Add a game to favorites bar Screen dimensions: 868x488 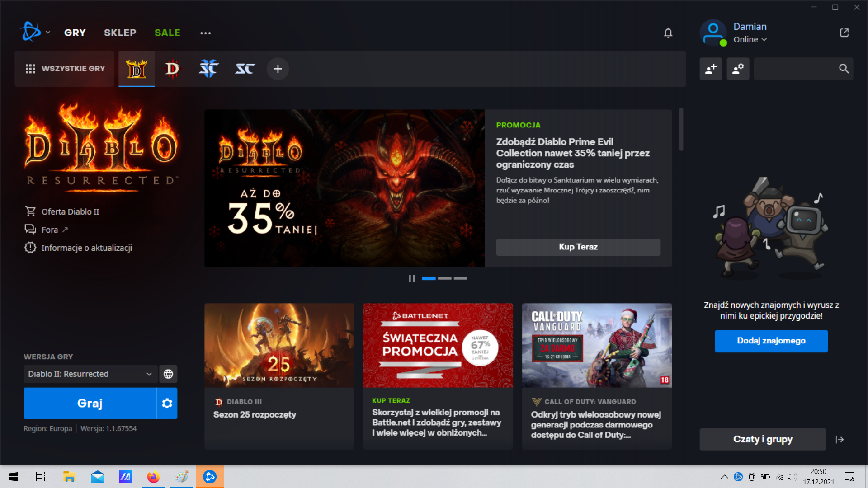pyautogui.click(x=278, y=69)
